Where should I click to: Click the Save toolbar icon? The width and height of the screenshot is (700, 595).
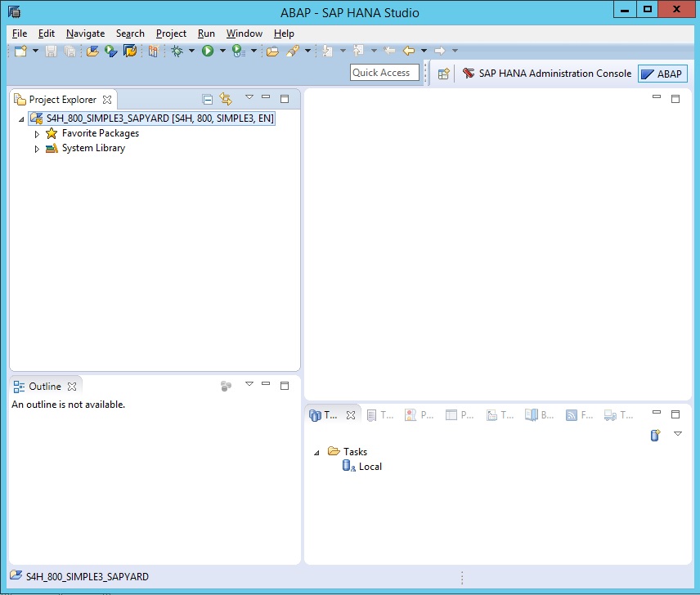coord(51,51)
